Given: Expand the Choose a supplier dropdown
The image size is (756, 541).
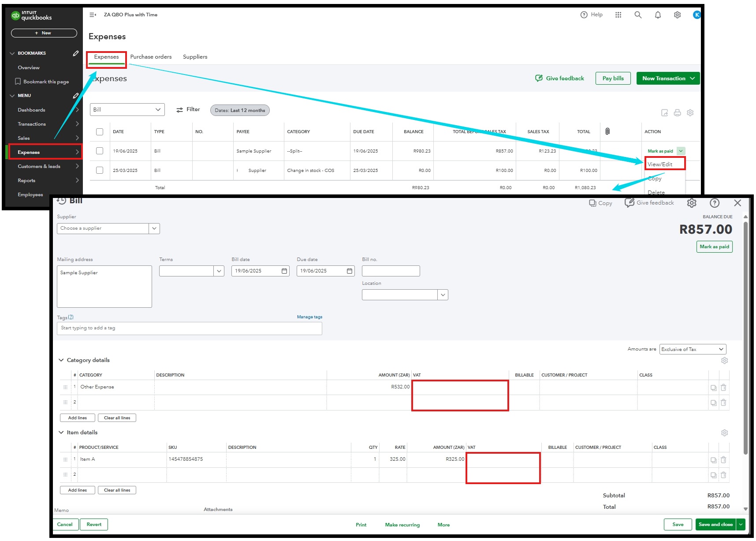Looking at the screenshot, I should click(154, 228).
